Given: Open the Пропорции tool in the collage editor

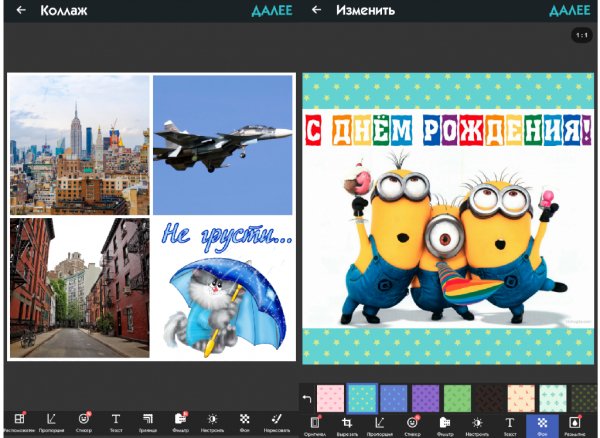Looking at the screenshot, I should pyautogui.click(x=51, y=423).
